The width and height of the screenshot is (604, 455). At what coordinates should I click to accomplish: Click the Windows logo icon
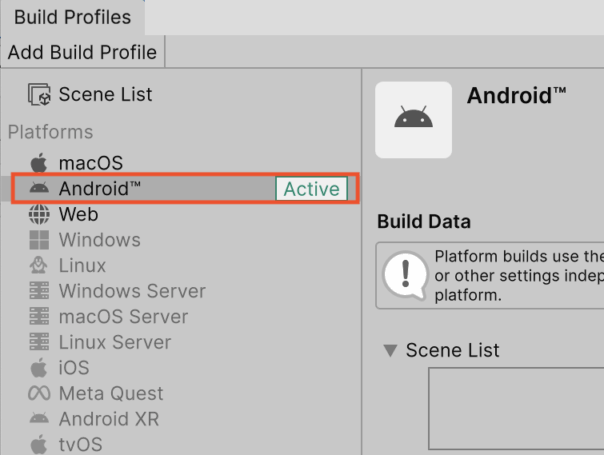pos(39,240)
